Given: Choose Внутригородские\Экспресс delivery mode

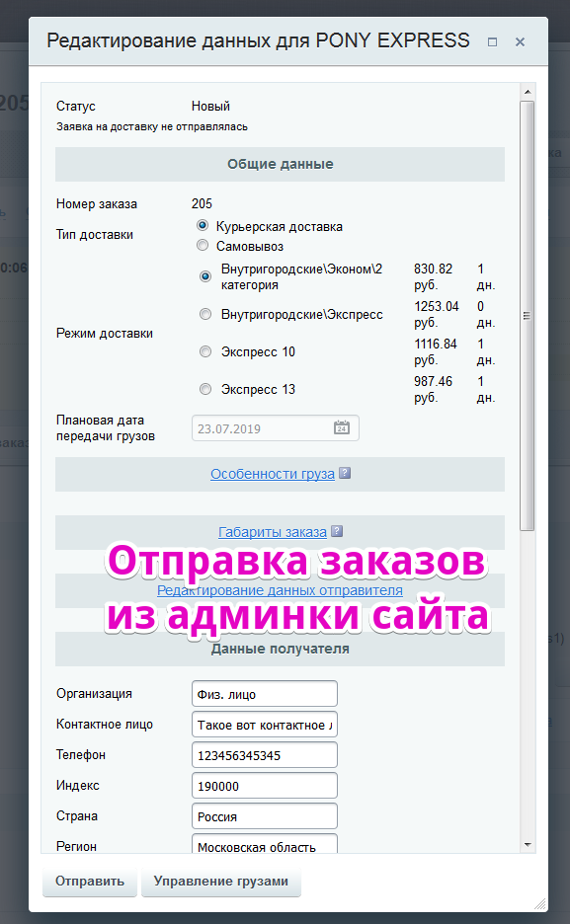Looking at the screenshot, I should (205, 314).
